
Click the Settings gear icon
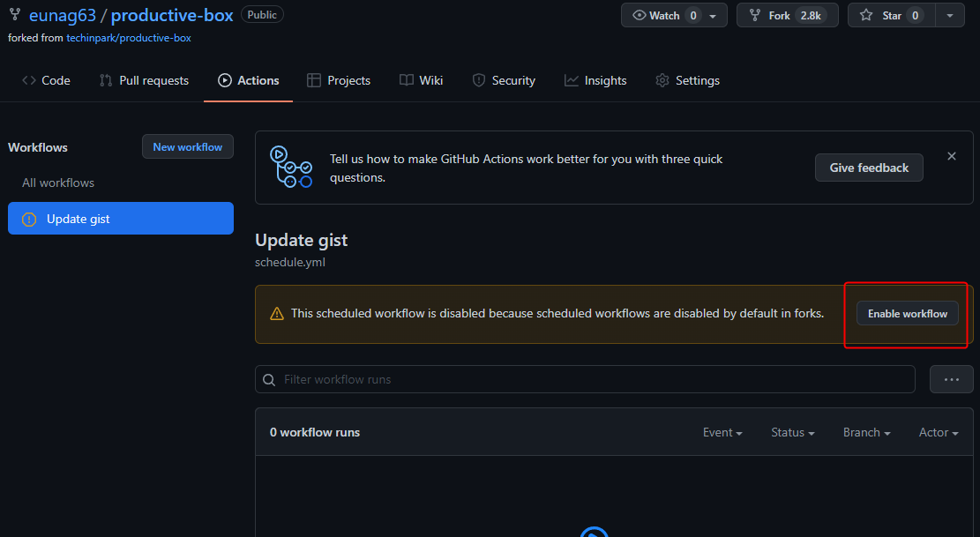(662, 80)
